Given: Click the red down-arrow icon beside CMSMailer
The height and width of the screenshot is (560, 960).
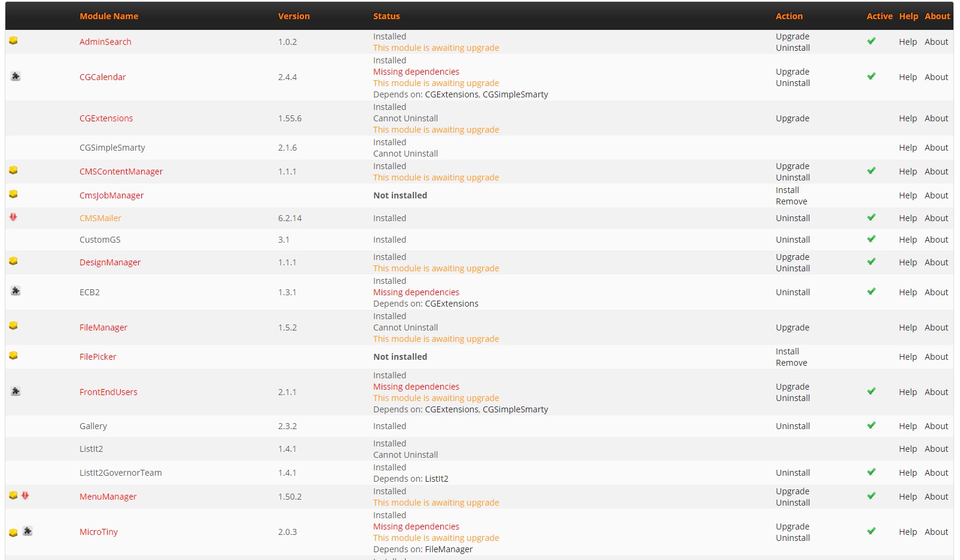Looking at the screenshot, I should [13, 217].
